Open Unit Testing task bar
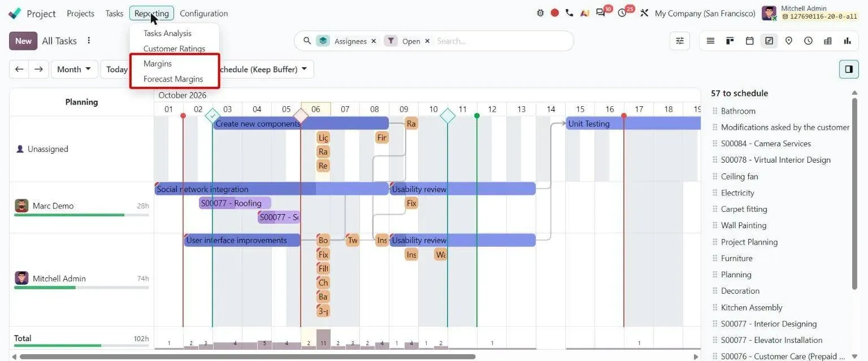 633,124
